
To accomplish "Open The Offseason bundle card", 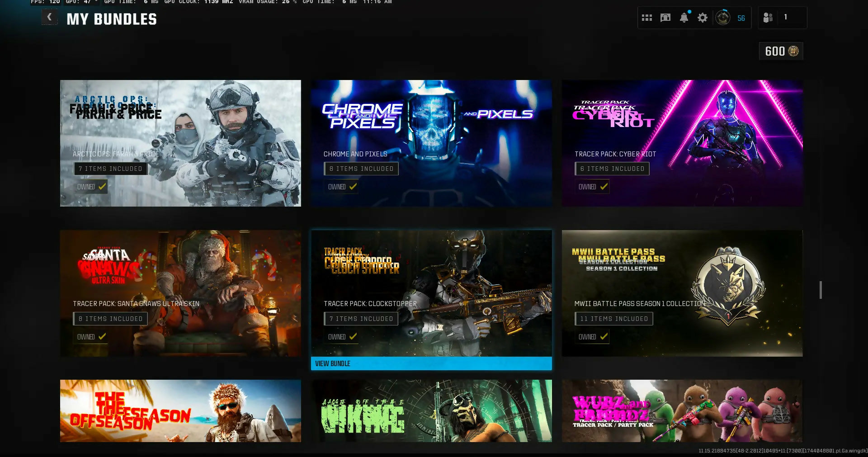I will click(180, 411).
